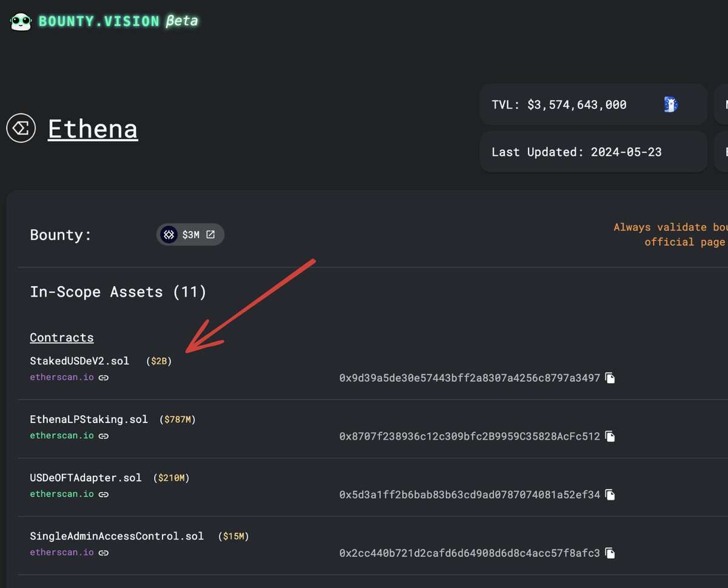
Task: Click the $2B value next to StakedUSDeV2
Action: point(158,361)
